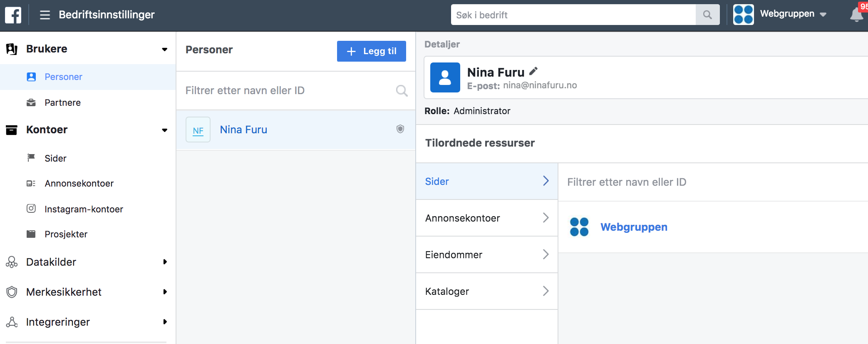
Task: Switch to the Sider resources tab
Action: (x=487, y=181)
